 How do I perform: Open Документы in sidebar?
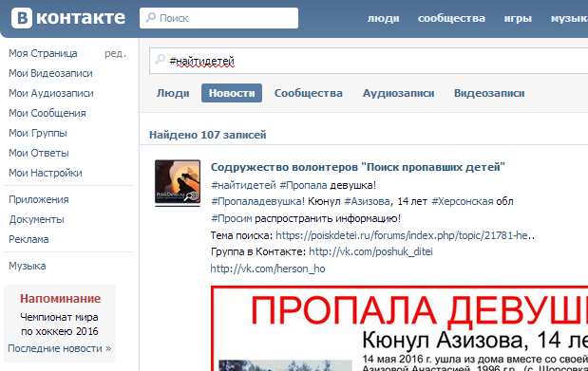(37, 219)
